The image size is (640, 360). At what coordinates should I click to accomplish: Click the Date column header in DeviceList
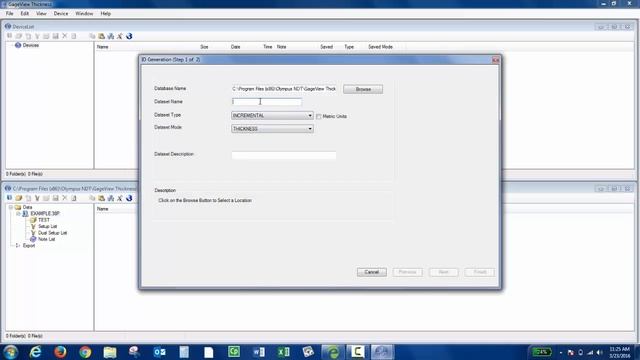[236, 47]
